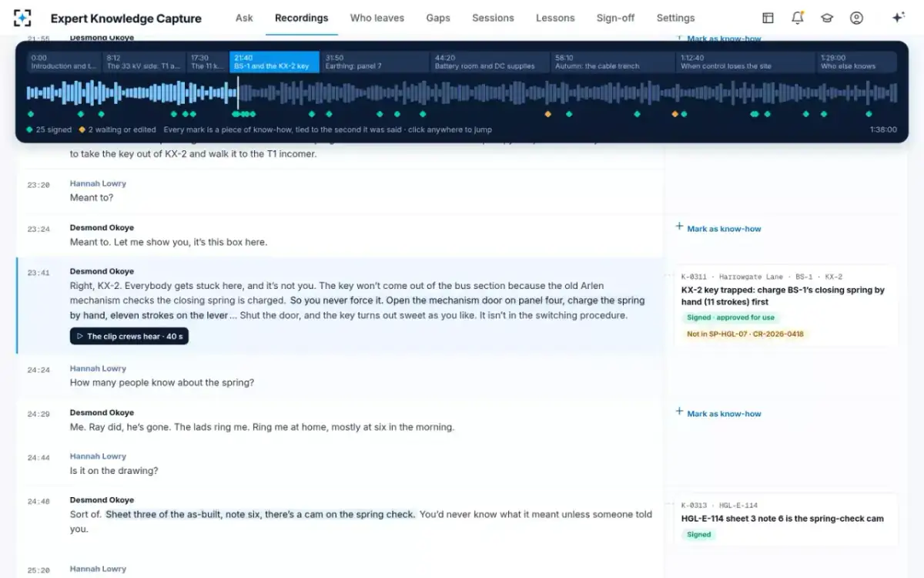
Task: Jump to 44:20 Battery room and DC supplies
Action: point(490,62)
